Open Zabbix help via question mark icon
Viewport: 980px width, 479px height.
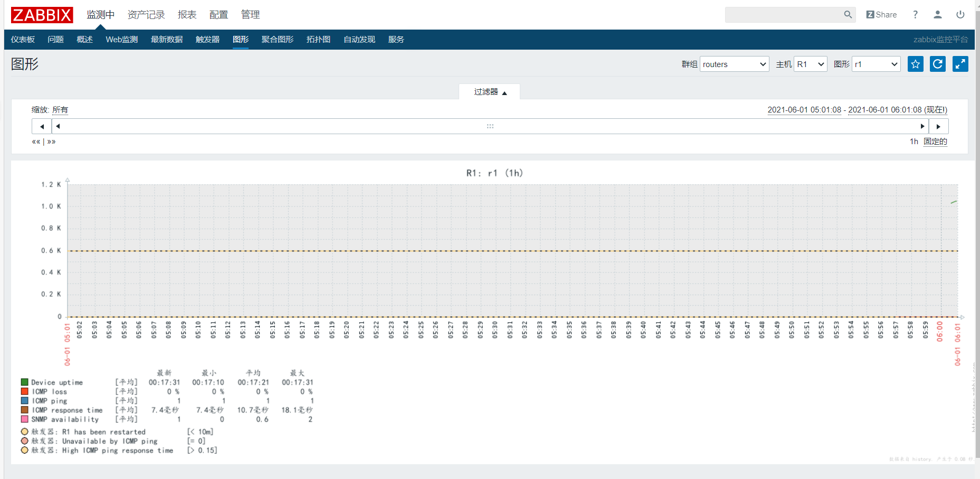[915, 14]
